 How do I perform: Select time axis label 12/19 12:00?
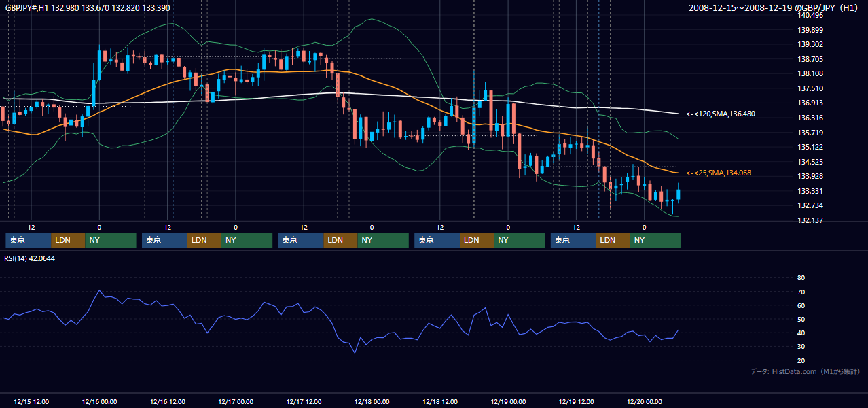point(577,401)
